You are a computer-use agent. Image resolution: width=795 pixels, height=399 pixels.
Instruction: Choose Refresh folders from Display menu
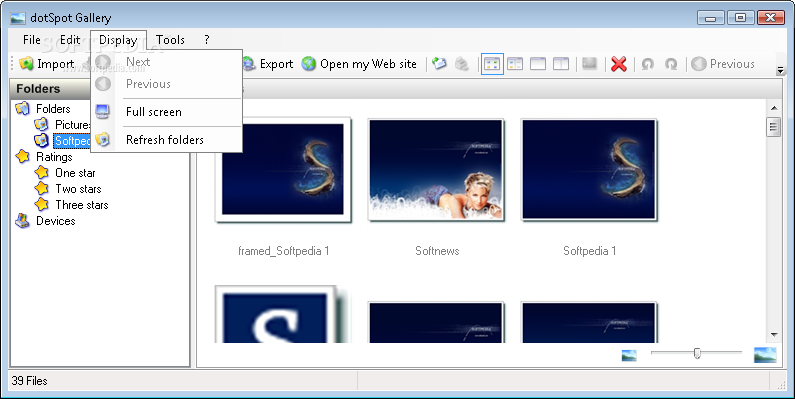pos(166,139)
